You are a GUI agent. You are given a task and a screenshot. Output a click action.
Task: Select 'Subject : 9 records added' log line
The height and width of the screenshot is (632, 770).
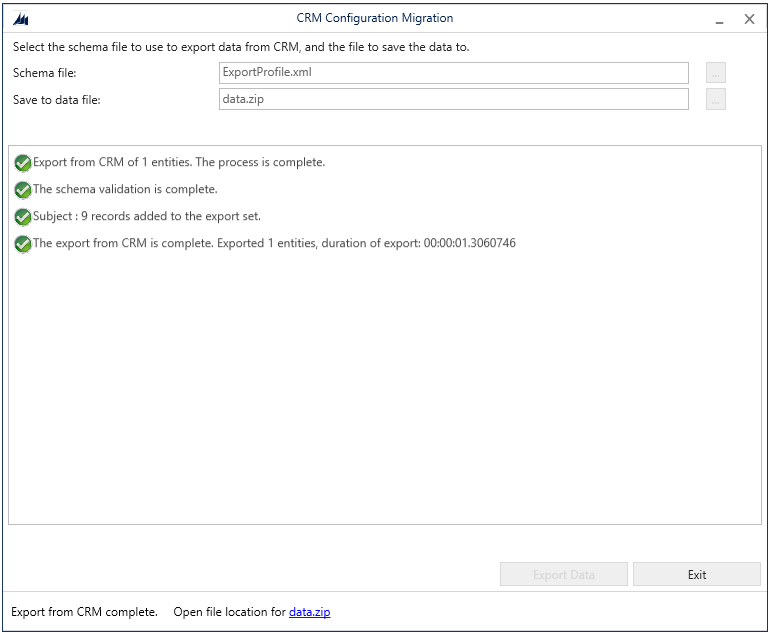(147, 216)
